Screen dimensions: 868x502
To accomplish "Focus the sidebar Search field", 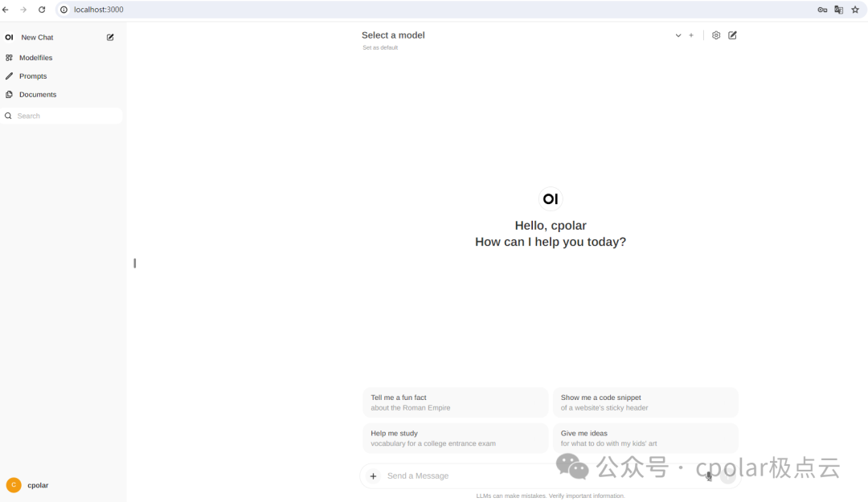I will 61,116.
